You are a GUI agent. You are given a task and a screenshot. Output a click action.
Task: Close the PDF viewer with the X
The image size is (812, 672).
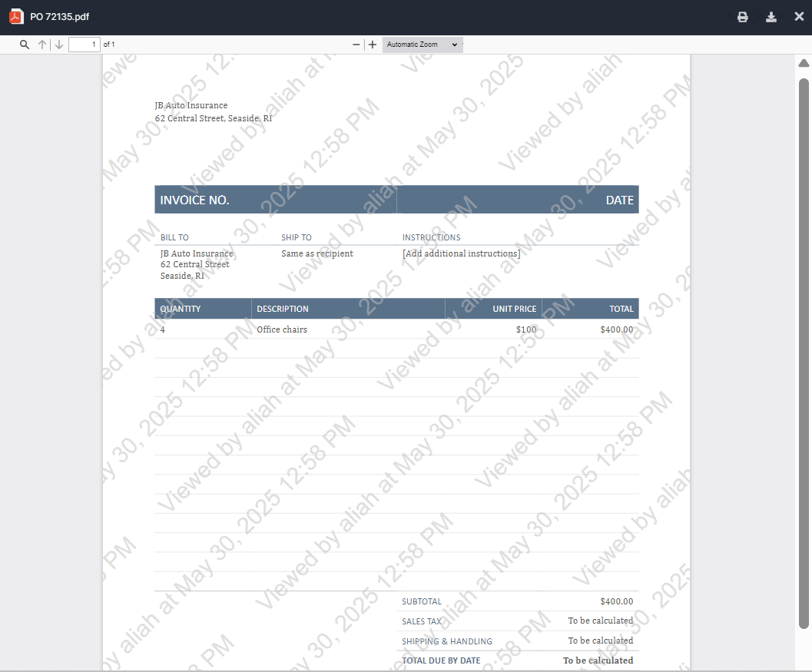tap(799, 17)
